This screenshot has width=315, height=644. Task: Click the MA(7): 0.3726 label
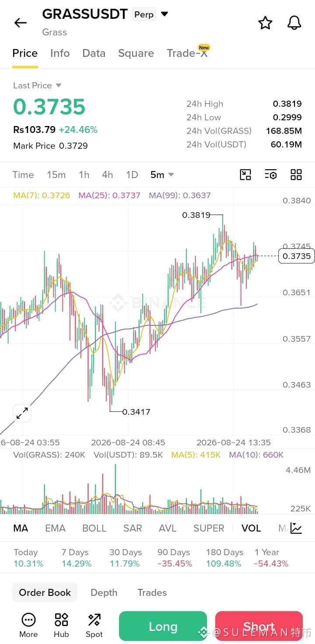point(42,195)
